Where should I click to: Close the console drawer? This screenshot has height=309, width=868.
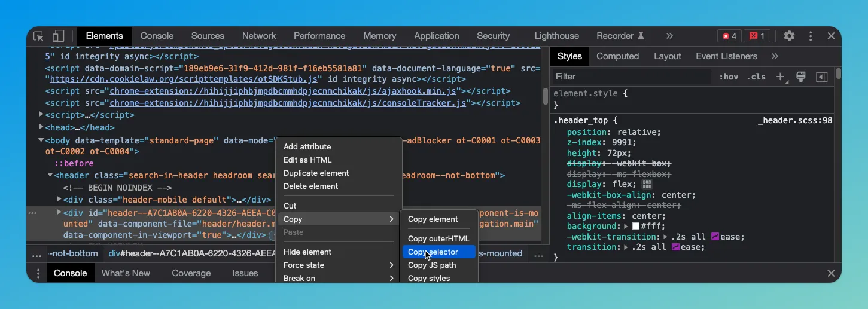831,273
